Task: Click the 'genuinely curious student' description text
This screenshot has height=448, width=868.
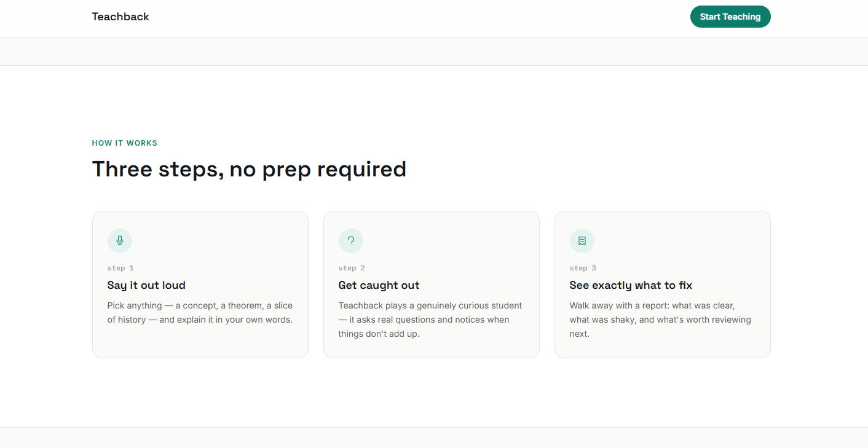Action: tap(430, 320)
